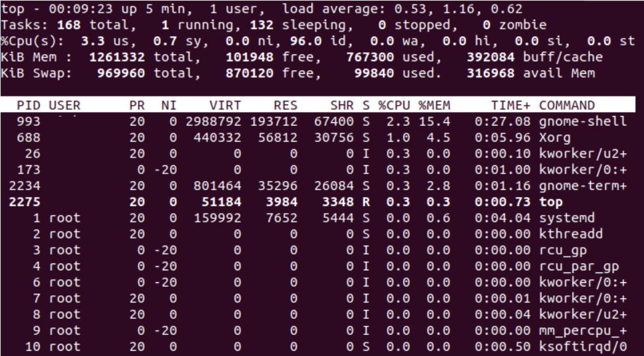The image size is (644, 356).
Task: Select the gnome-term+ process row
Action: coord(314,184)
